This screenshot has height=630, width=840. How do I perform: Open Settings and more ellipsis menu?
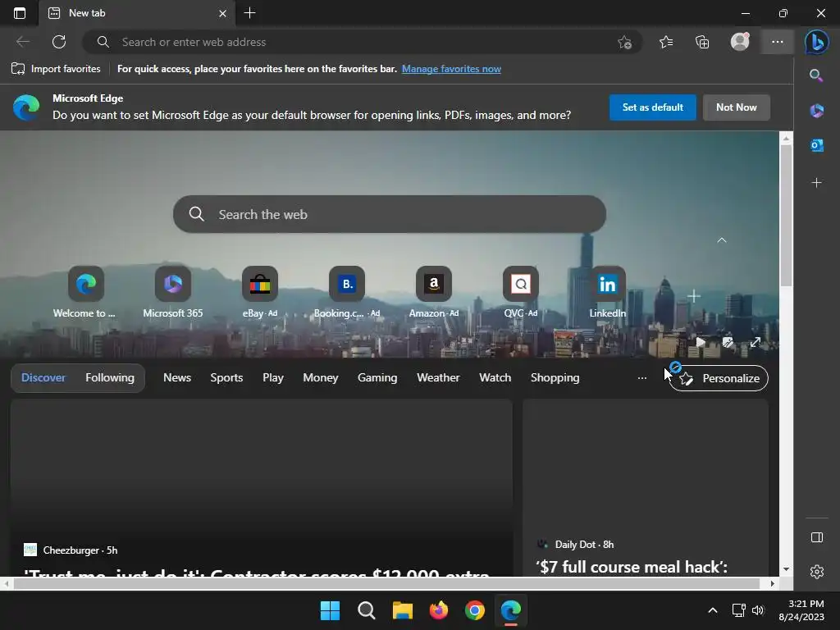tap(777, 42)
